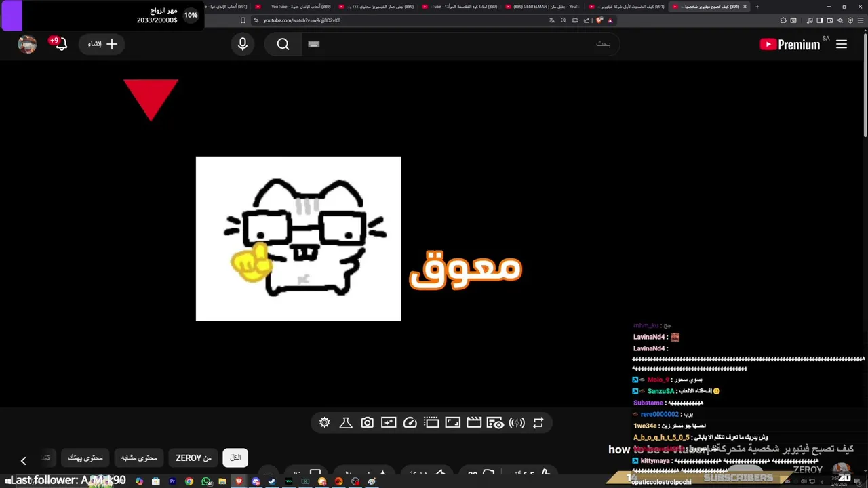Open the browser main menu icon

coord(861,20)
